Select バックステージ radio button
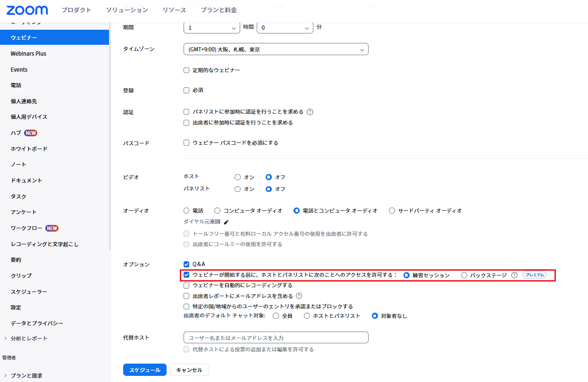The height and width of the screenshot is (382, 588). [x=464, y=275]
